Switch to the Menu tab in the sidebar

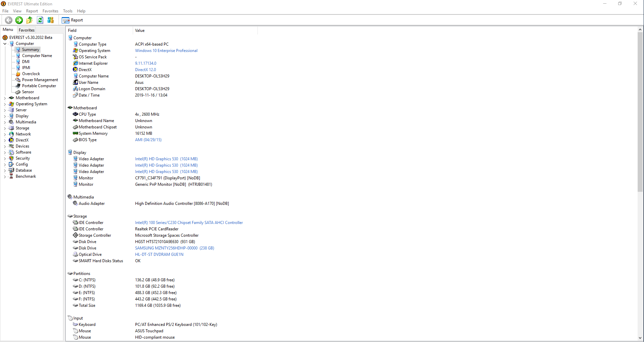[8, 30]
